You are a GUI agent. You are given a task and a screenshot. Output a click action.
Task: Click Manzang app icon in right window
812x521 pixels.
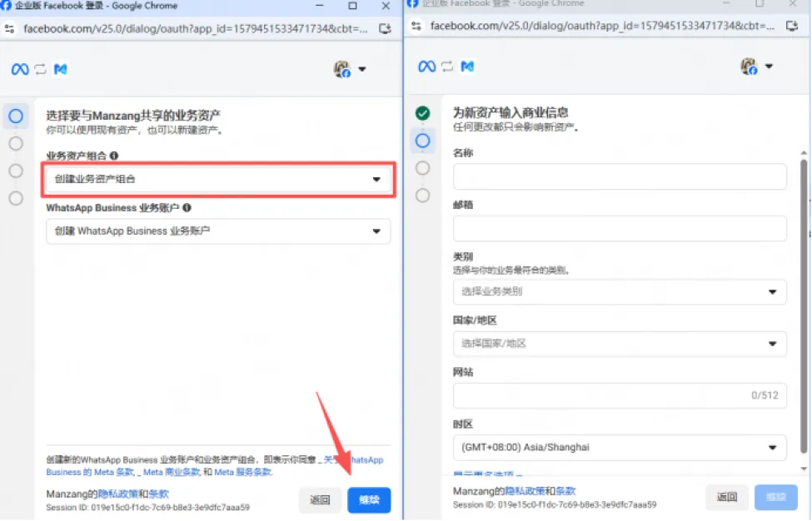[x=467, y=67]
